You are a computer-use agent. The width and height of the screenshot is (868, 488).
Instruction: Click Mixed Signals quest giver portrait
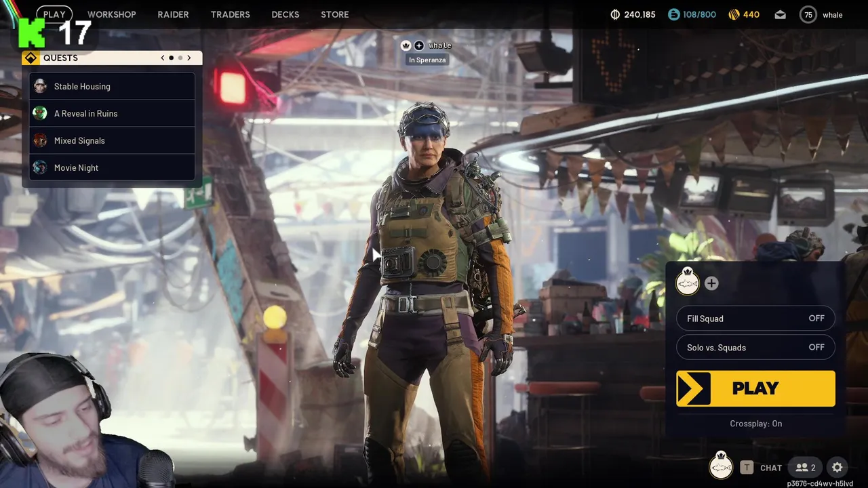click(40, 140)
